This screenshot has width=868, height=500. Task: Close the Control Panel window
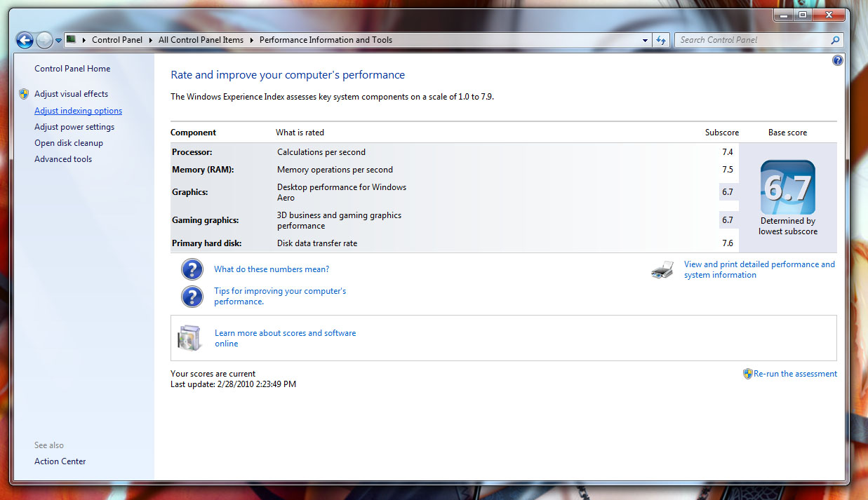(x=829, y=14)
